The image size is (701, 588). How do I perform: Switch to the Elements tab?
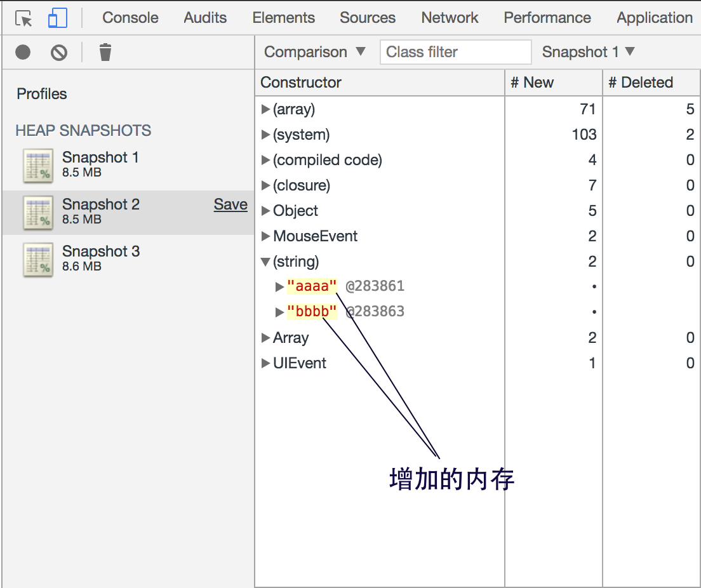283,18
